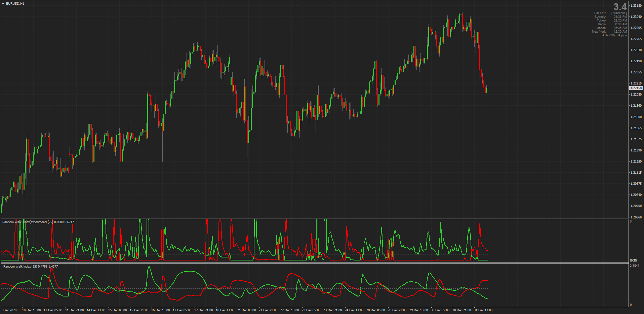
Task: Click the 10 Dec 13:00 time label
Action: (x=32, y=310)
